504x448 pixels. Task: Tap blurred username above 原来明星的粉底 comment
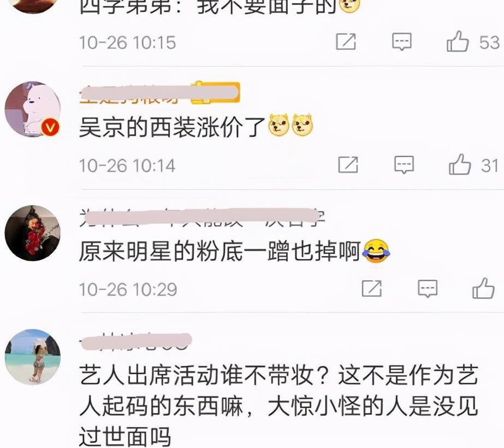pos(203,217)
